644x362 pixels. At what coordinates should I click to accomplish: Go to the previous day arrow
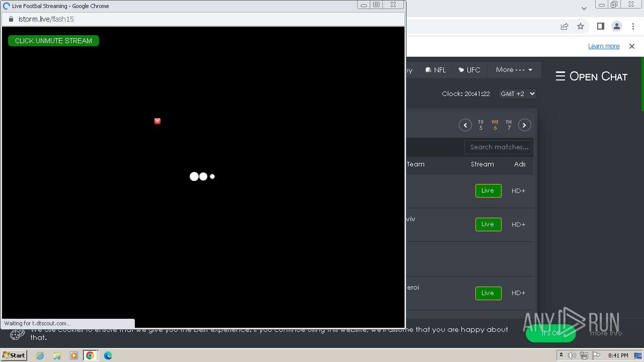[x=465, y=125]
